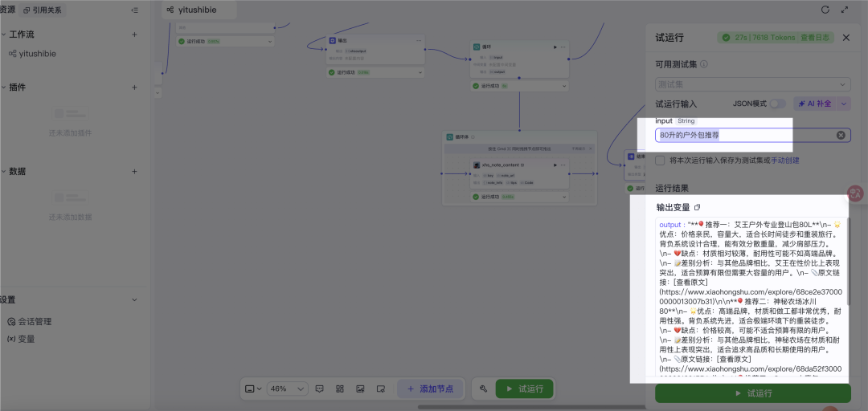Image resolution: width=868 pixels, height=411 pixels.
Task: Open 测试集 dropdown
Action: (753, 84)
